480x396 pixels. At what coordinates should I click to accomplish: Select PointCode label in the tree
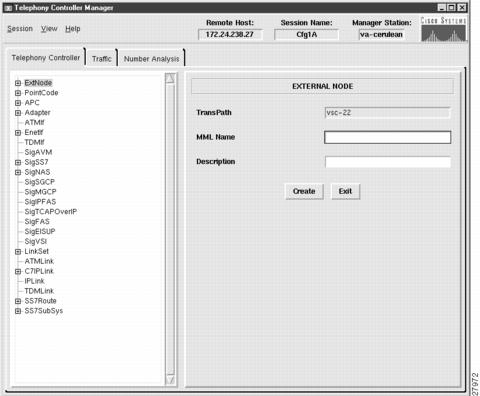pyautogui.click(x=41, y=93)
